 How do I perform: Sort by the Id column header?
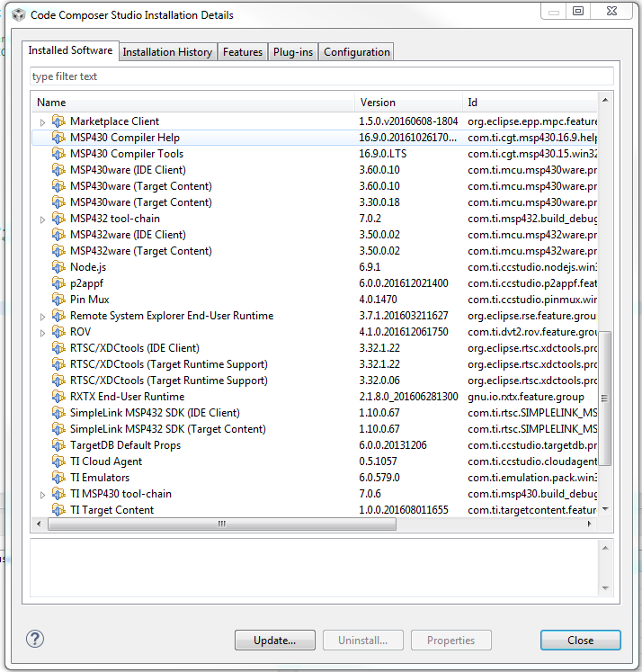tap(530, 103)
